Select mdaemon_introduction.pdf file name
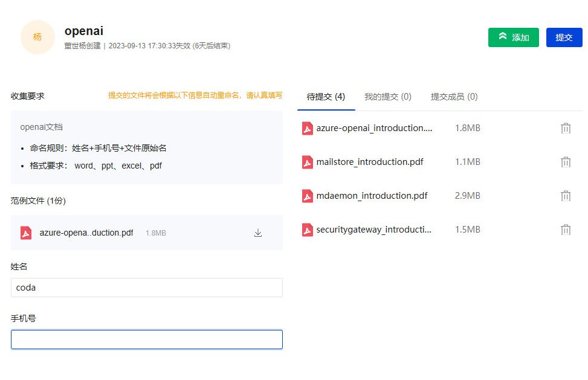This screenshot has height=380, width=588. click(x=372, y=196)
